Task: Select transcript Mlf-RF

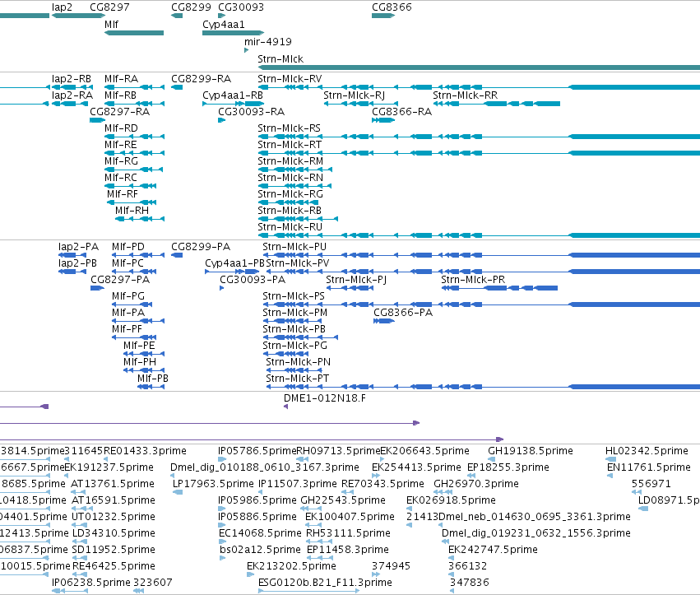Action: [123, 194]
